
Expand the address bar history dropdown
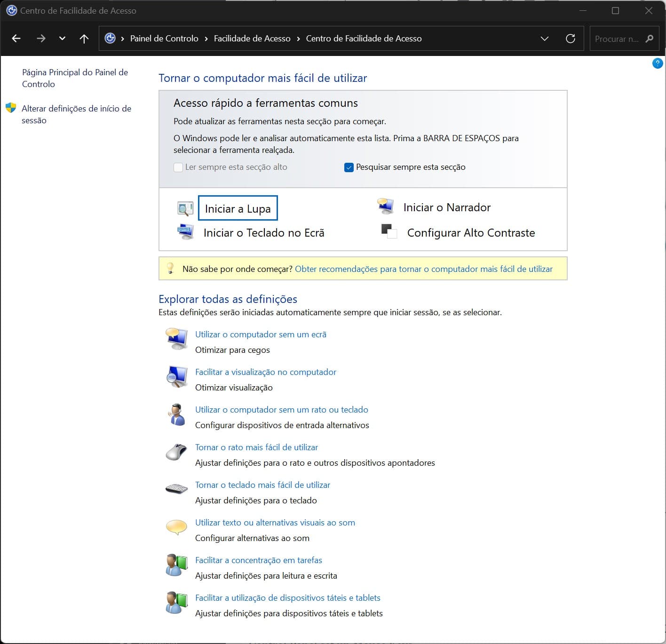click(545, 39)
